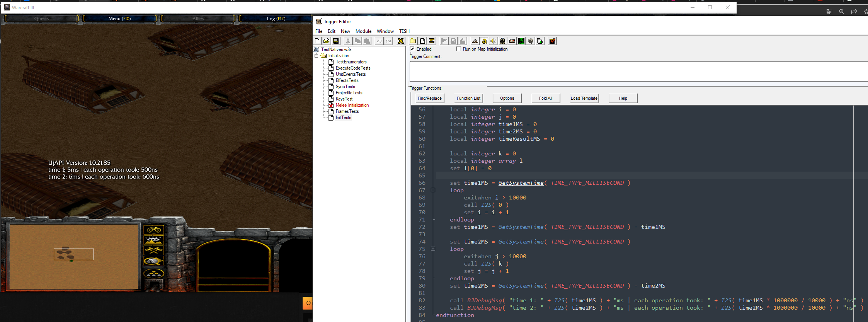This screenshot has width=868, height=322.
Task: Open the New menu
Action: pyautogui.click(x=345, y=31)
